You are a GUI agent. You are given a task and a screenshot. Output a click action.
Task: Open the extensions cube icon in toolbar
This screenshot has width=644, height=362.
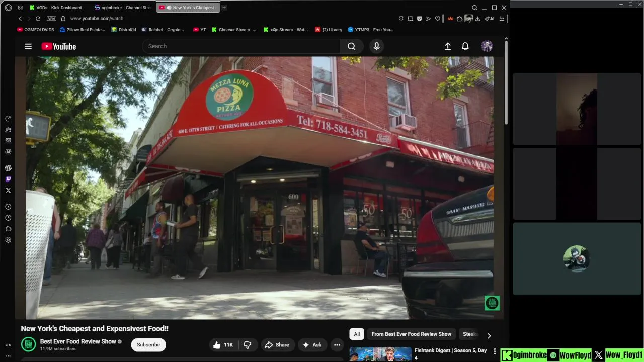point(459,19)
